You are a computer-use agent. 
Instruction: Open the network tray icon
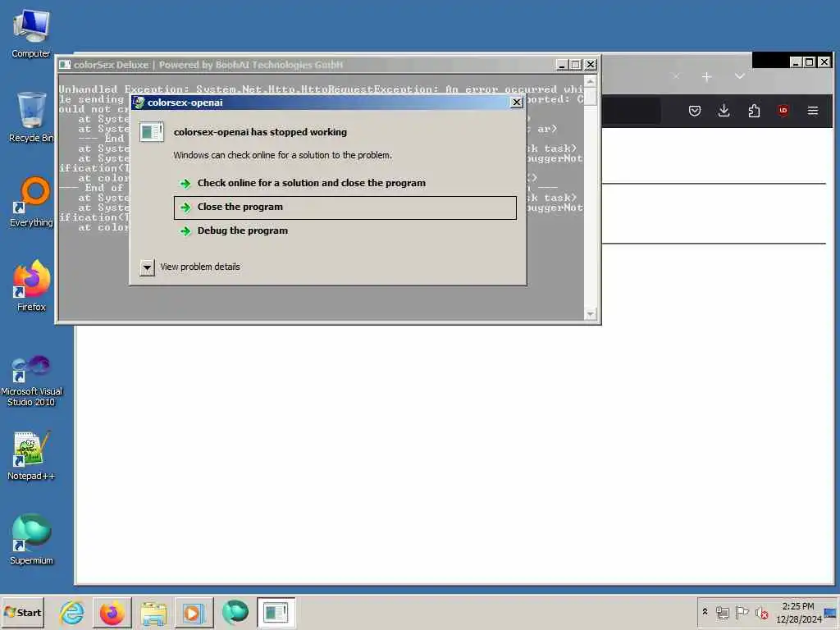point(722,612)
